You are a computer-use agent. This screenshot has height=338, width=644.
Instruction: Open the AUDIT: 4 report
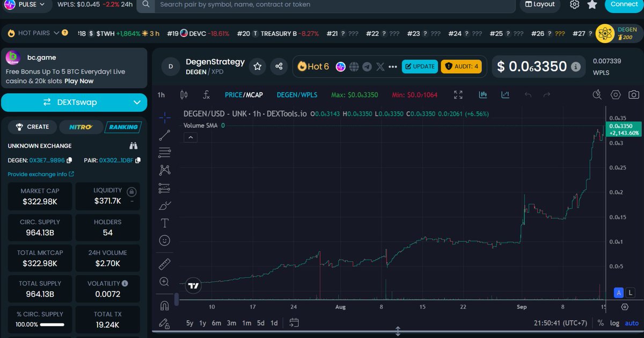(x=462, y=67)
